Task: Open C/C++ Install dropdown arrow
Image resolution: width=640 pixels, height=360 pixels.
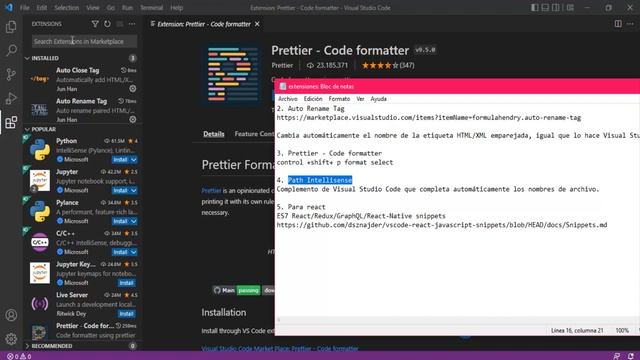Action: [133, 252]
